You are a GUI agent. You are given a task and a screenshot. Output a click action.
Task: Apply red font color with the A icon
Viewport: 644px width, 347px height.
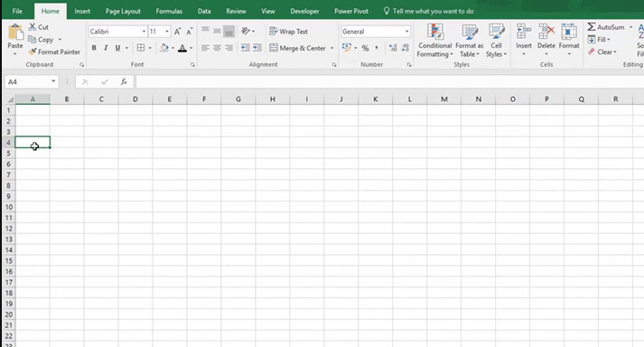pos(182,48)
